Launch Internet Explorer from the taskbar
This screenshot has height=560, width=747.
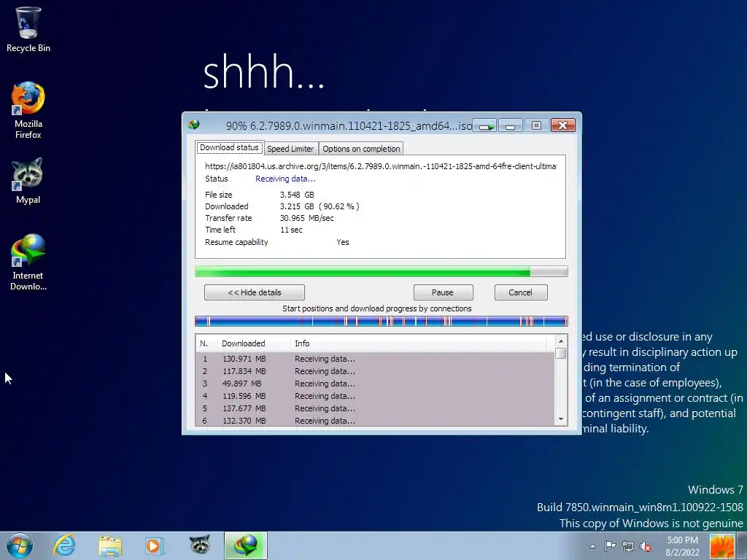64,545
